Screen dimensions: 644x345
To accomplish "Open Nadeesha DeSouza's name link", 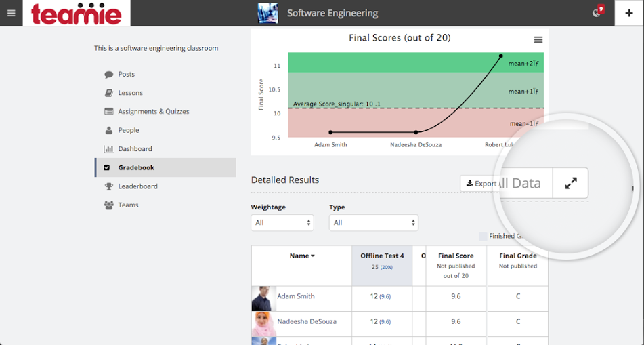I will coord(307,321).
